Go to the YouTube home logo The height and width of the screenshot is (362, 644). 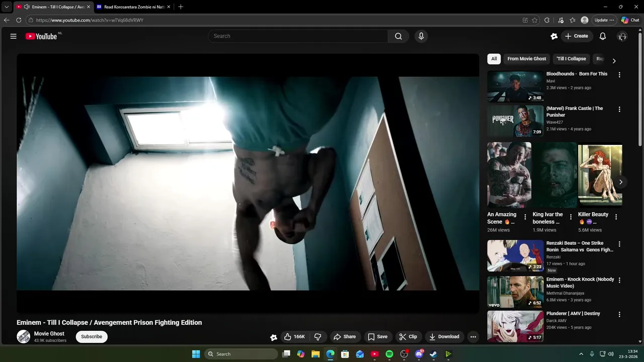(41, 36)
